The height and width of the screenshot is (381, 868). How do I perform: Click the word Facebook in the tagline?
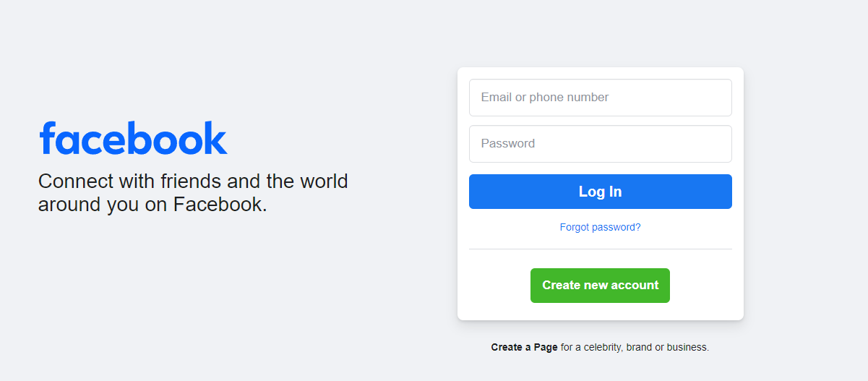(218, 205)
